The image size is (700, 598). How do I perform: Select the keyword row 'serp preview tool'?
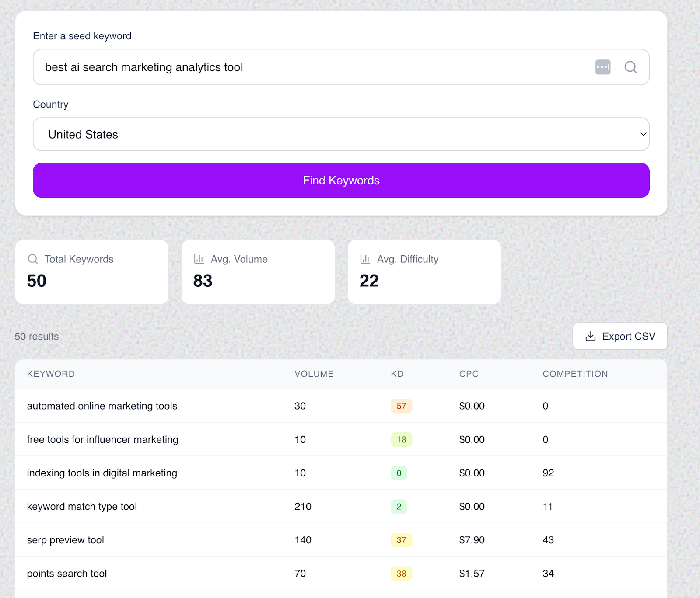pyautogui.click(x=66, y=540)
